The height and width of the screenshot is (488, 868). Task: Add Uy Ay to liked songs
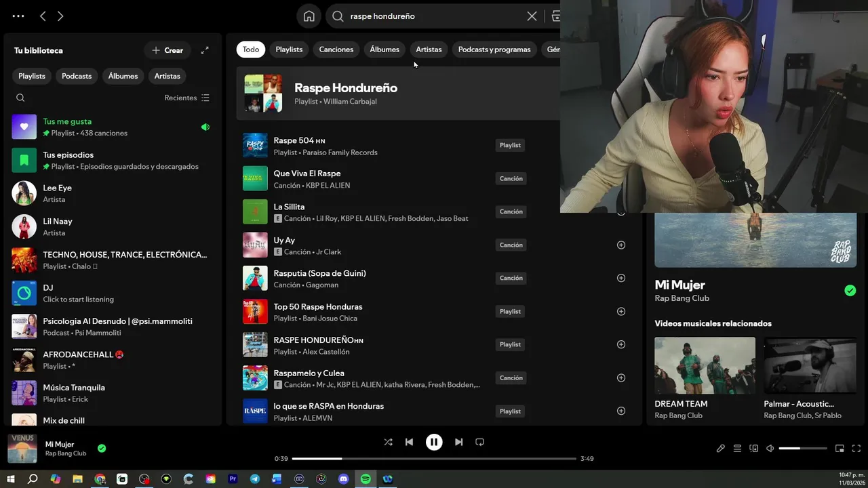click(620, 245)
